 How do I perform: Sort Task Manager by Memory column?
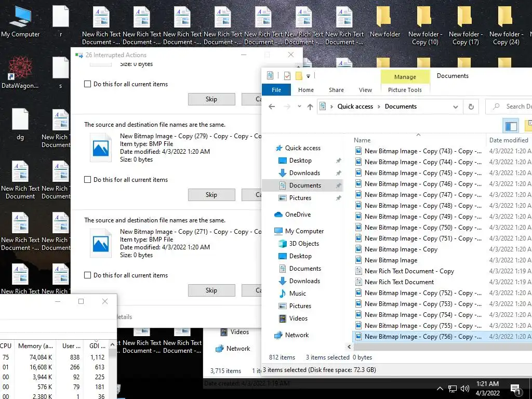click(35, 345)
